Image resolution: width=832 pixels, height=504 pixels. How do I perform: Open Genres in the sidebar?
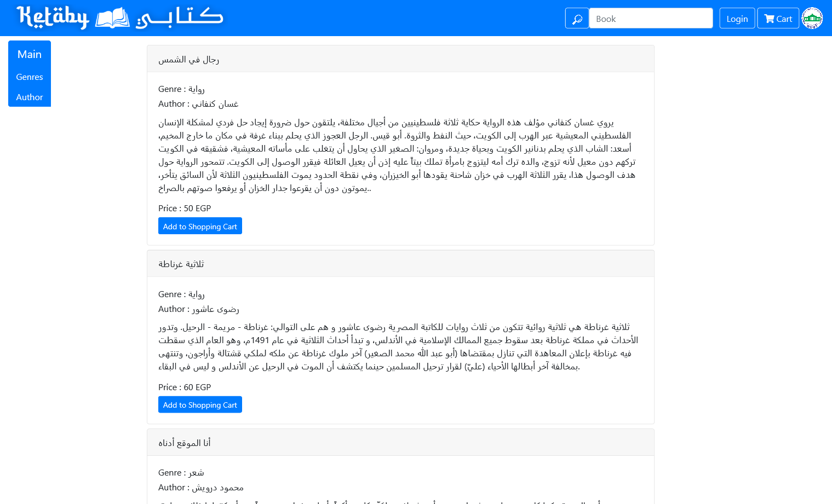(30, 77)
